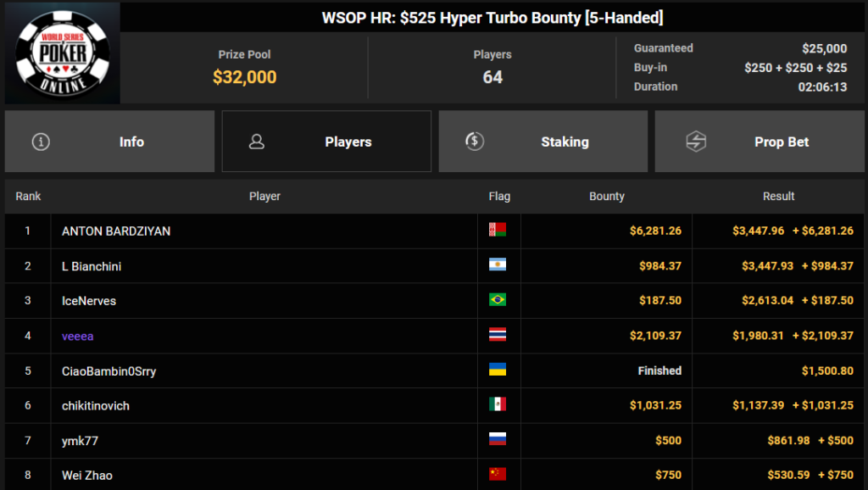Image resolution: width=868 pixels, height=490 pixels.
Task: Open the Prop Bet tab
Action: [759, 142]
